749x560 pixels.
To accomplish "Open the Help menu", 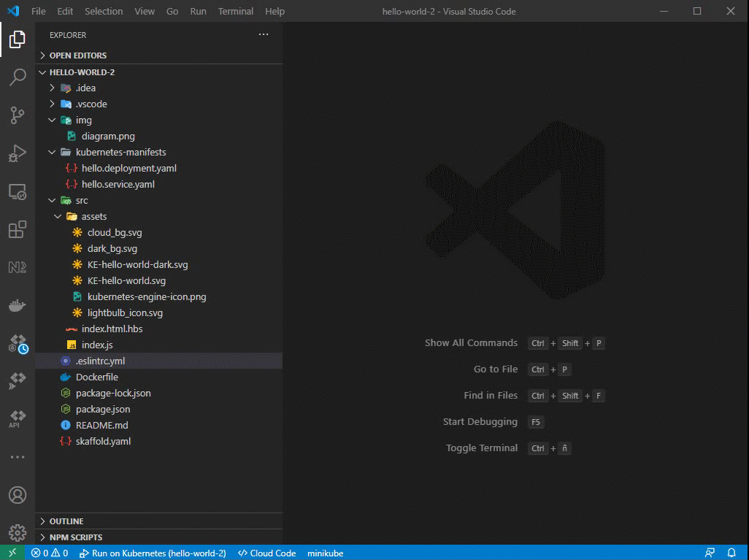I will [274, 11].
